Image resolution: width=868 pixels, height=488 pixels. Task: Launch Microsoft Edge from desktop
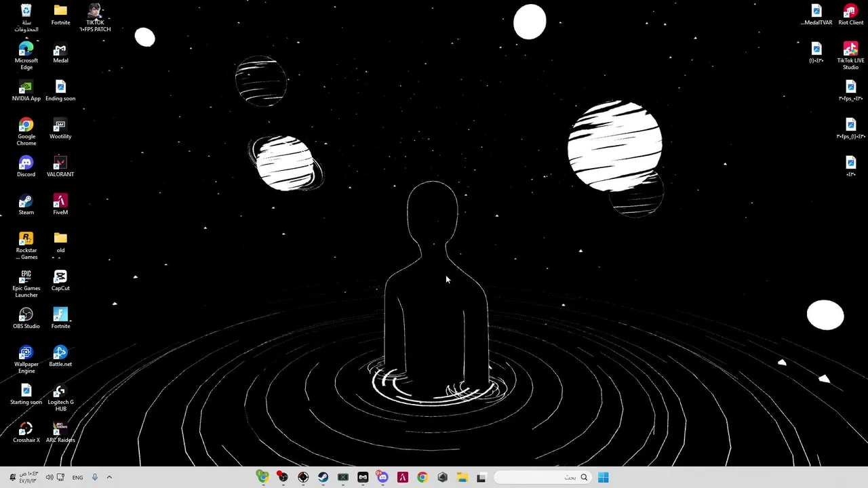coord(26,56)
